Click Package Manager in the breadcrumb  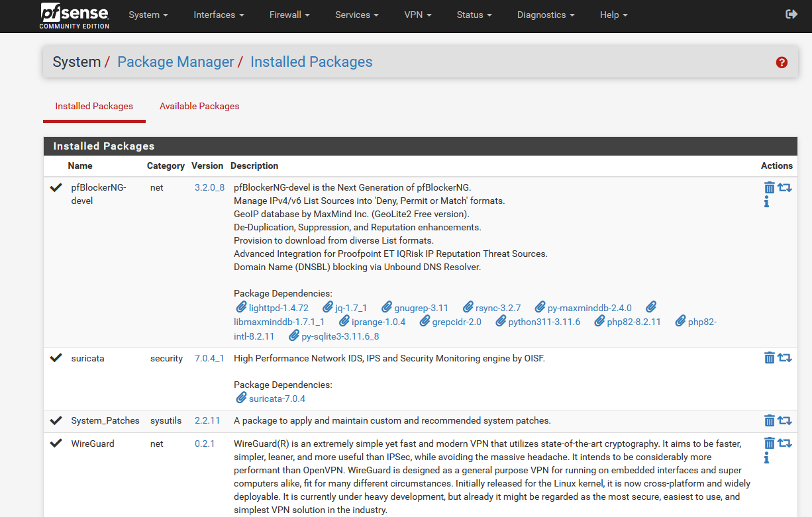176,62
